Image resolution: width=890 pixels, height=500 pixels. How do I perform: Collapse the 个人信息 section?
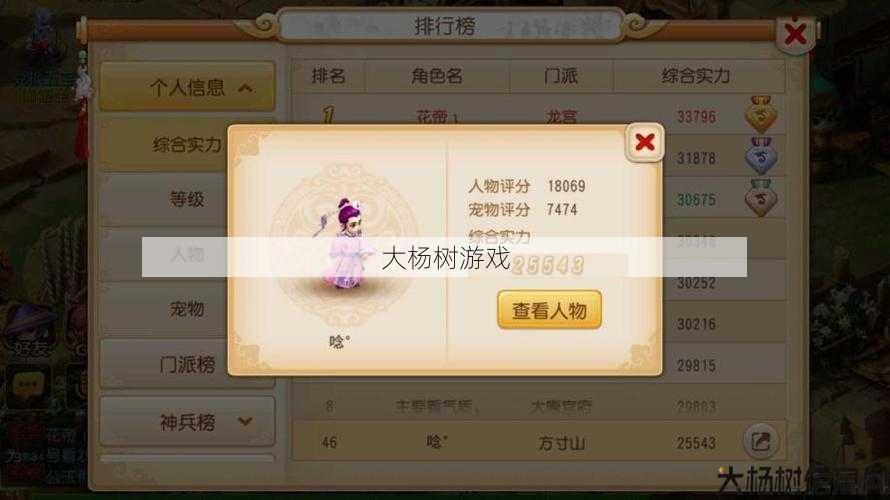pos(187,87)
